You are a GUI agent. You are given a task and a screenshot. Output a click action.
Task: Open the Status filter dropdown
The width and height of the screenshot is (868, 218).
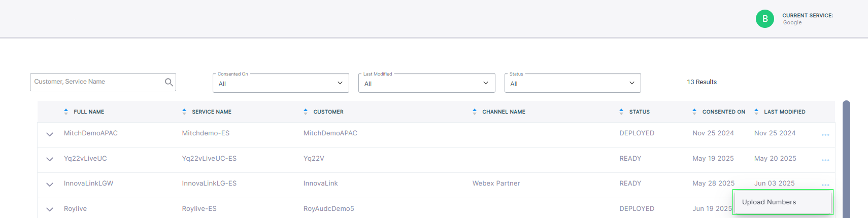coord(572,83)
